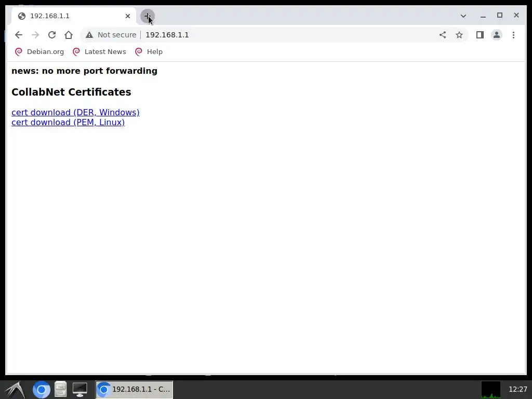This screenshot has width=532, height=399.
Task: Open the file manager from taskbar
Action: click(61, 390)
